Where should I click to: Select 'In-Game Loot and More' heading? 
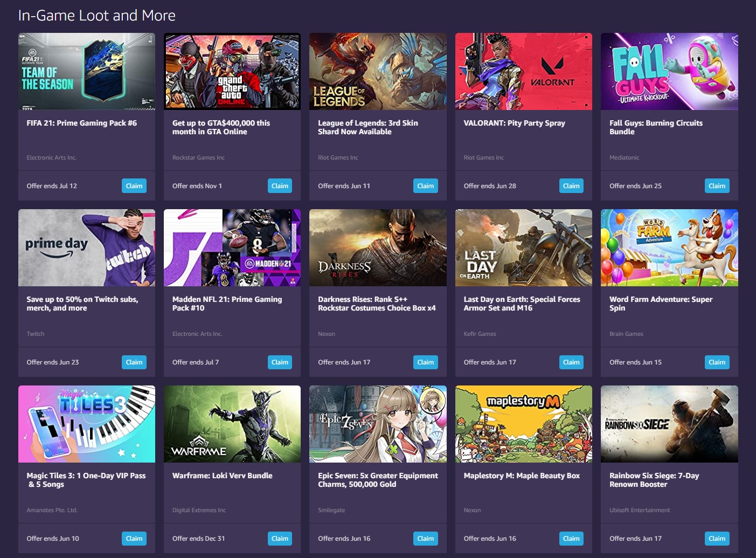coord(97,15)
